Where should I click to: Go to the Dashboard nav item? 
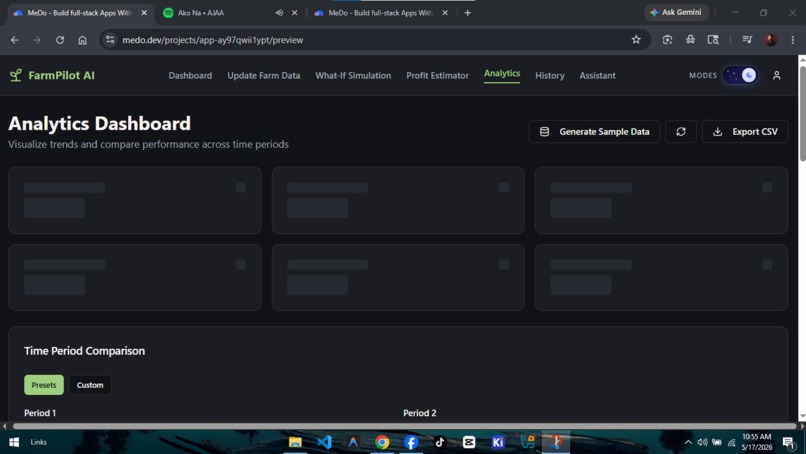click(190, 76)
